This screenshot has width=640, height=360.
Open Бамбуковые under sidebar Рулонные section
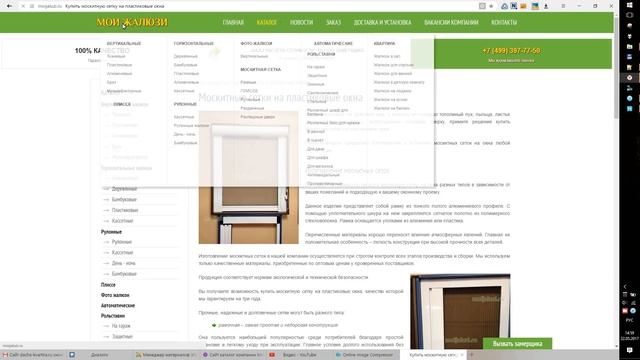[124, 274]
